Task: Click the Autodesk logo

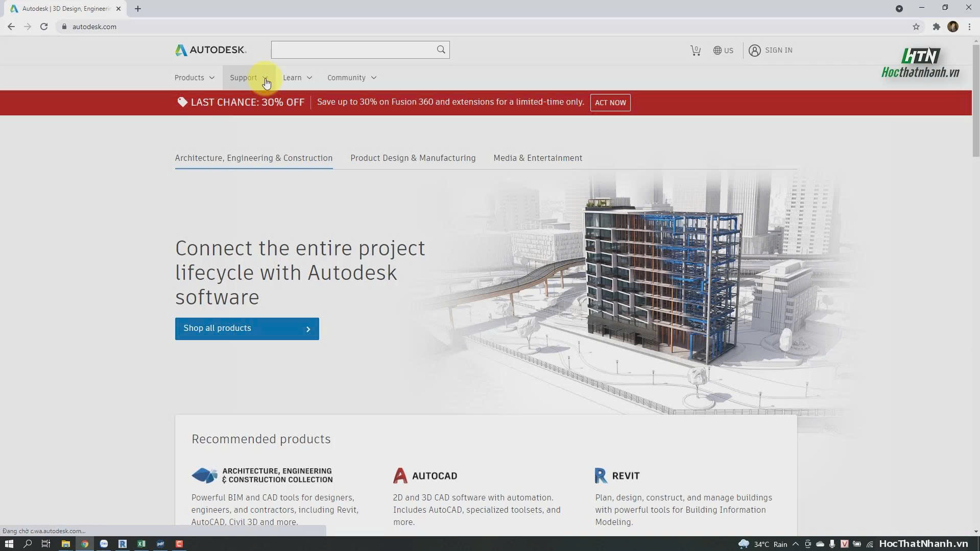Action: pos(210,50)
